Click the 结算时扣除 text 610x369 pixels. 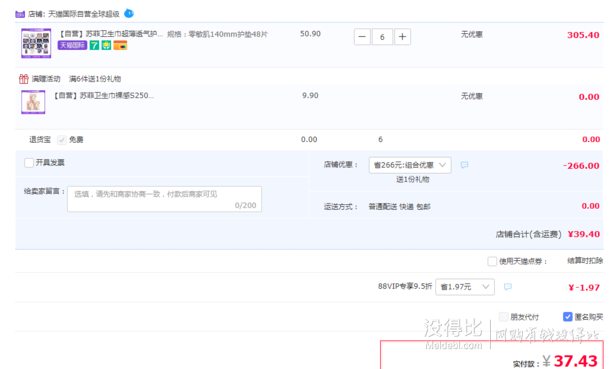coord(585,261)
